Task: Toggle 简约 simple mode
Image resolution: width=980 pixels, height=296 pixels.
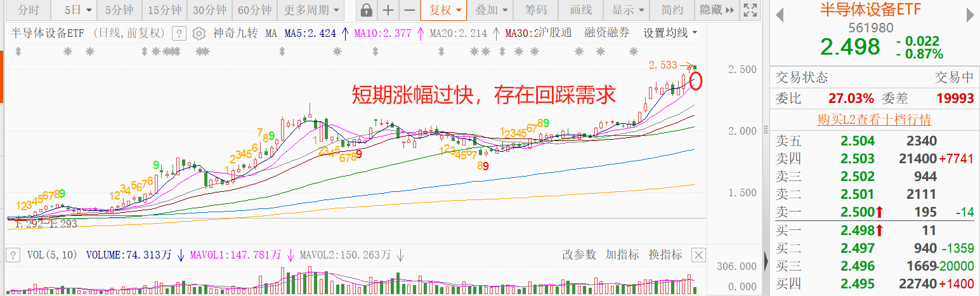Action: (x=672, y=10)
